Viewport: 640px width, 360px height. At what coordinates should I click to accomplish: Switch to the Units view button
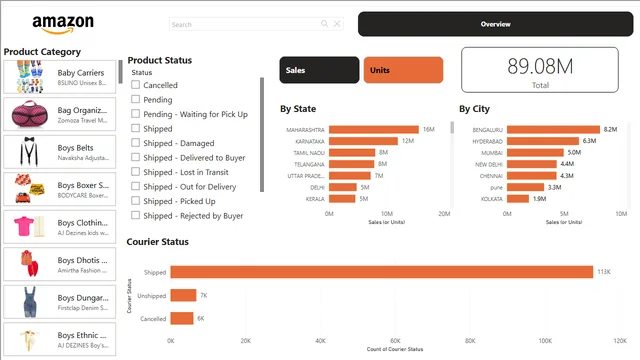pyautogui.click(x=403, y=70)
